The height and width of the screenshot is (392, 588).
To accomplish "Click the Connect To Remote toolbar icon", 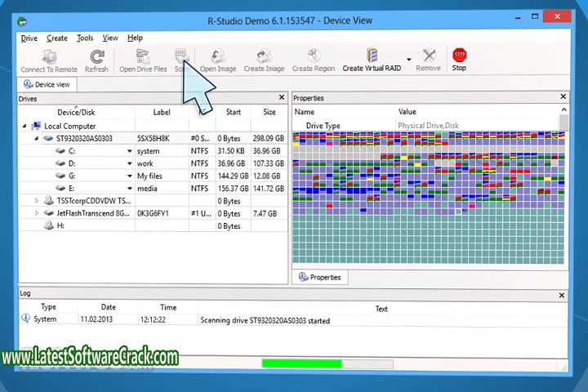I will click(49, 56).
